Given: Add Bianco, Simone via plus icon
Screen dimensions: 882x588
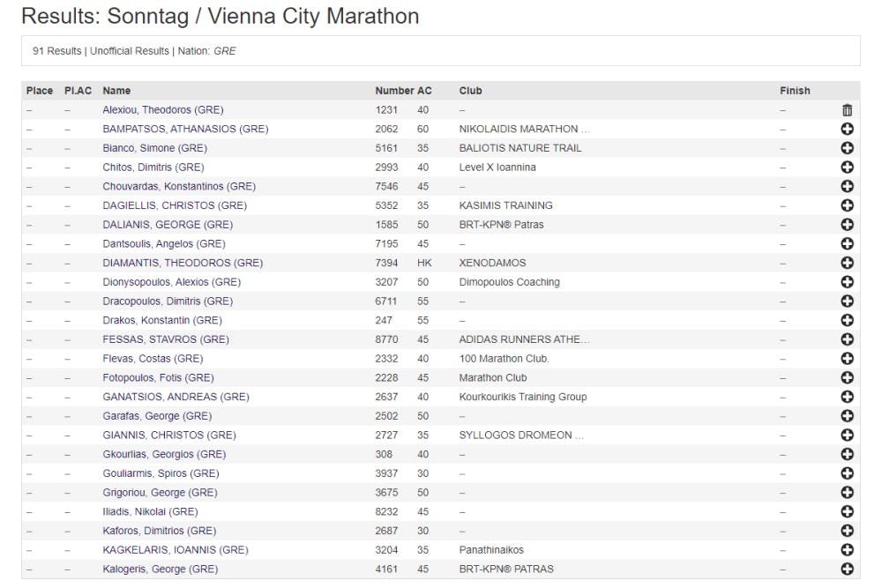Looking at the screenshot, I should pyautogui.click(x=848, y=148).
